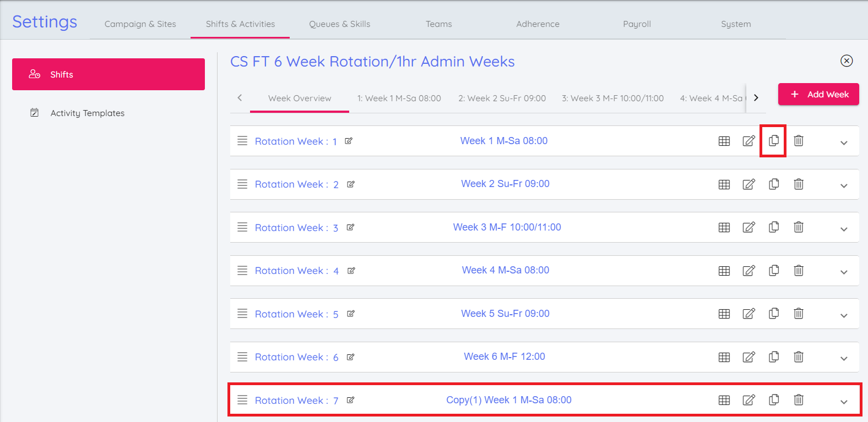Click drag handle of Rotation Week 6

tap(242, 357)
